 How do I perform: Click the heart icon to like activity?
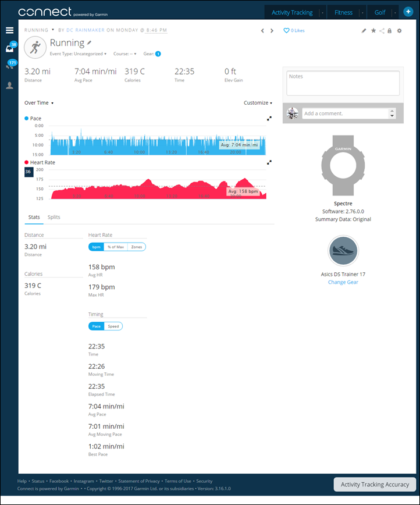pyautogui.click(x=286, y=31)
